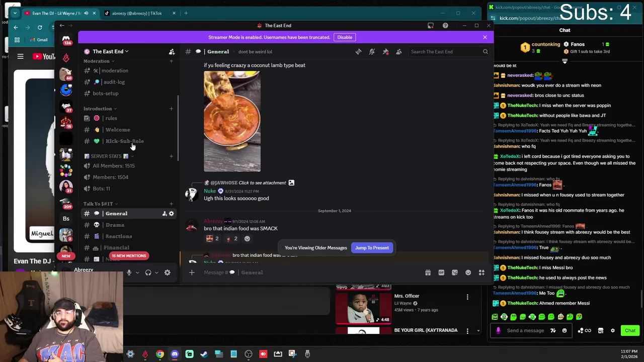
Task: Open the Kick-Sub-Role channel
Action: click(x=128, y=141)
